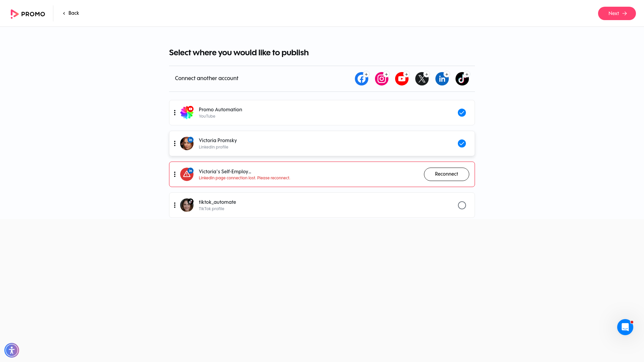Click the Promo logo in the header

click(28, 14)
